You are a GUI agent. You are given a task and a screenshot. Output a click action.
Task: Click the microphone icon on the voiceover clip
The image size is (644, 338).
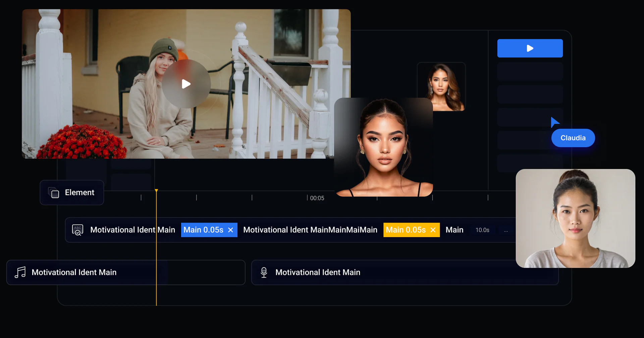tap(264, 272)
